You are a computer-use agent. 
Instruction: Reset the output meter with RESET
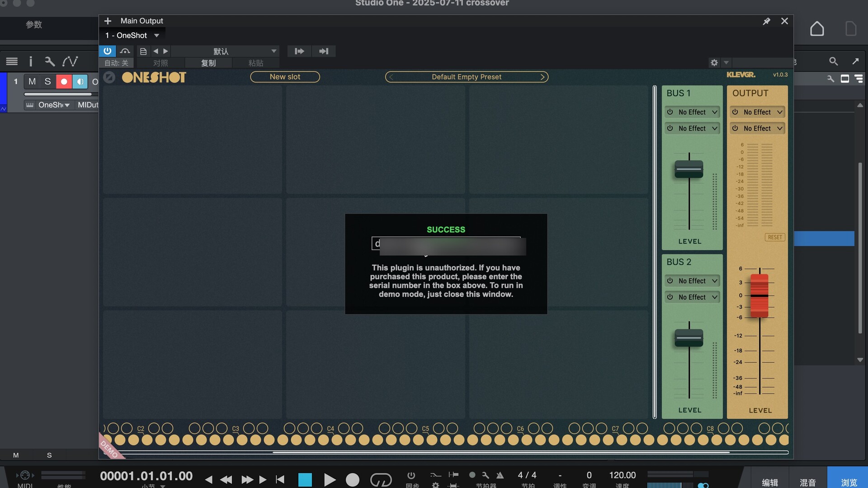click(775, 237)
